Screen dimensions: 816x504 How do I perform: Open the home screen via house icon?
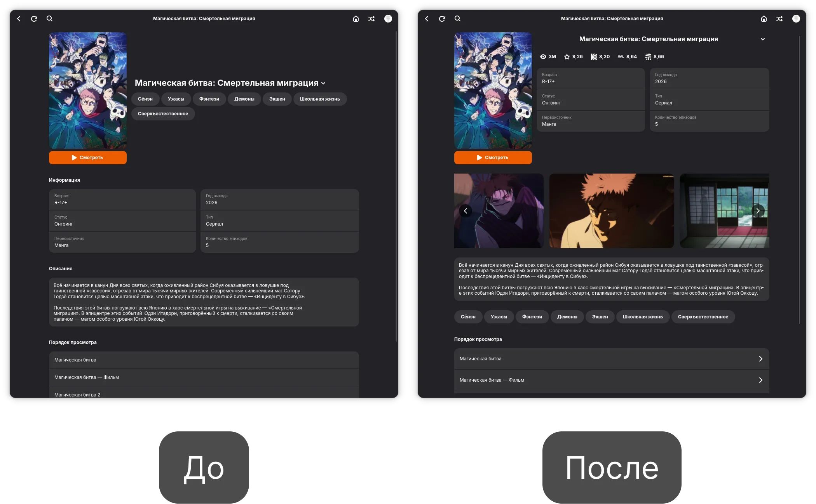[x=764, y=18]
